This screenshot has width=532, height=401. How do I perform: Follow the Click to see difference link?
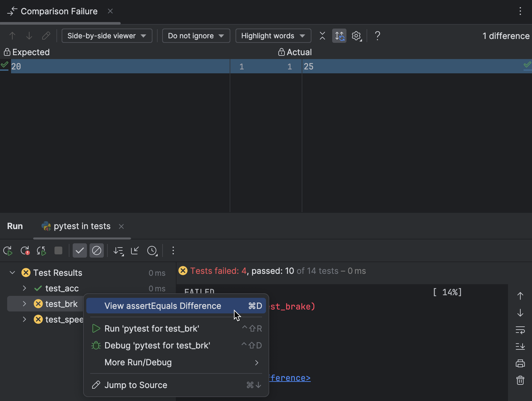pos(290,378)
